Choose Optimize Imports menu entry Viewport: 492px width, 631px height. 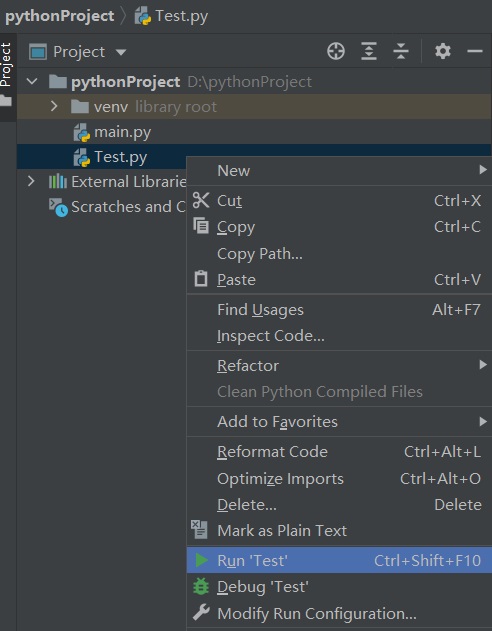(339, 478)
